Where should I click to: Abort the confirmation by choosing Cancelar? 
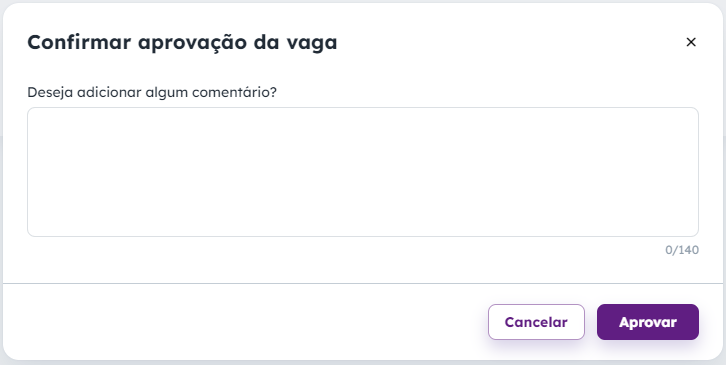(x=536, y=322)
